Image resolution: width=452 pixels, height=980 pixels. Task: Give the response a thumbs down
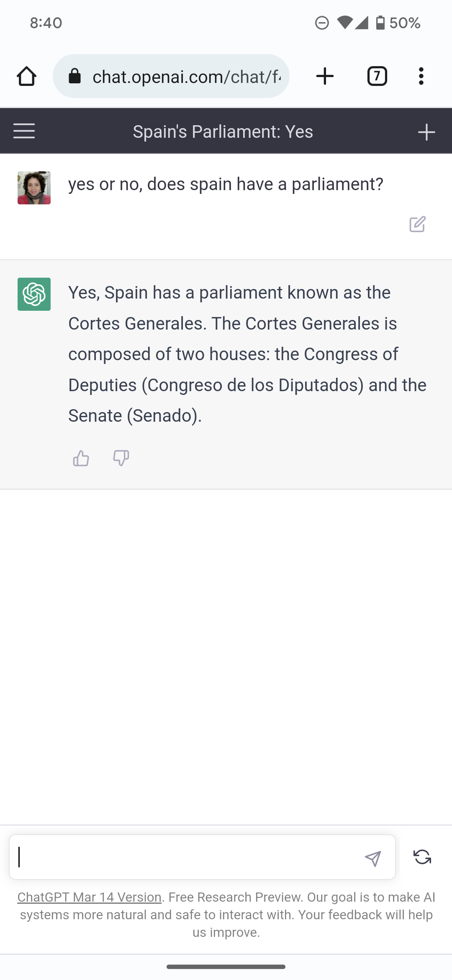pos(121,458)
